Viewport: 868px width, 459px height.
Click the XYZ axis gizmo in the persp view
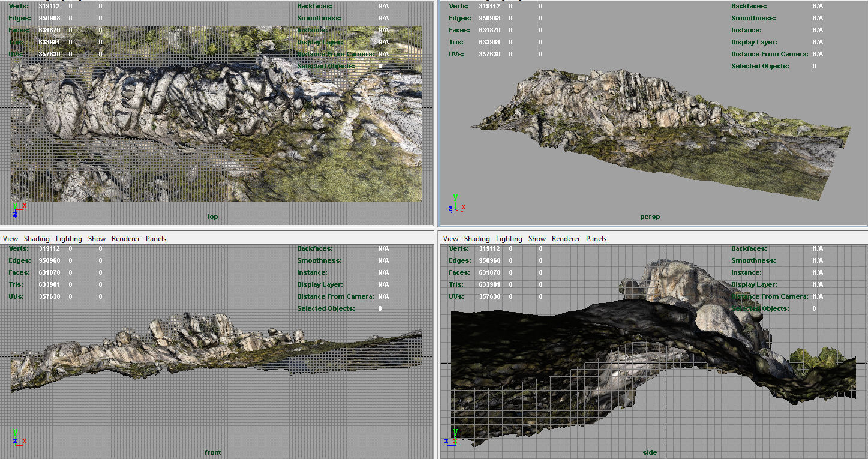456,205
